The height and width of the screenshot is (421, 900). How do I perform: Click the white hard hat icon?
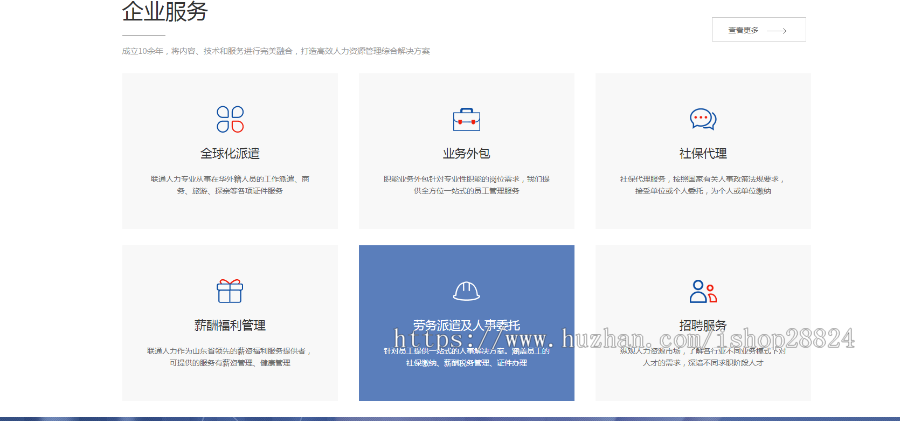click(x=466, y=291)
